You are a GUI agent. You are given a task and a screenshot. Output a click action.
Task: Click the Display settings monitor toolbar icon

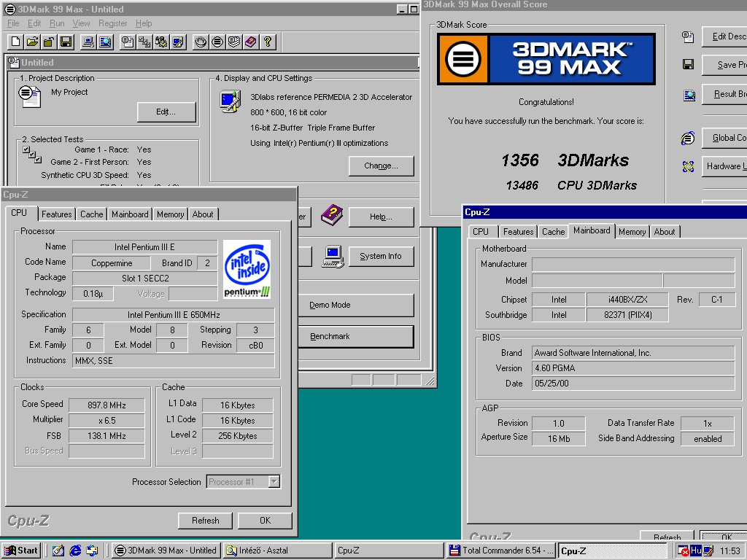pyautogui.click(x=178, y=42)
